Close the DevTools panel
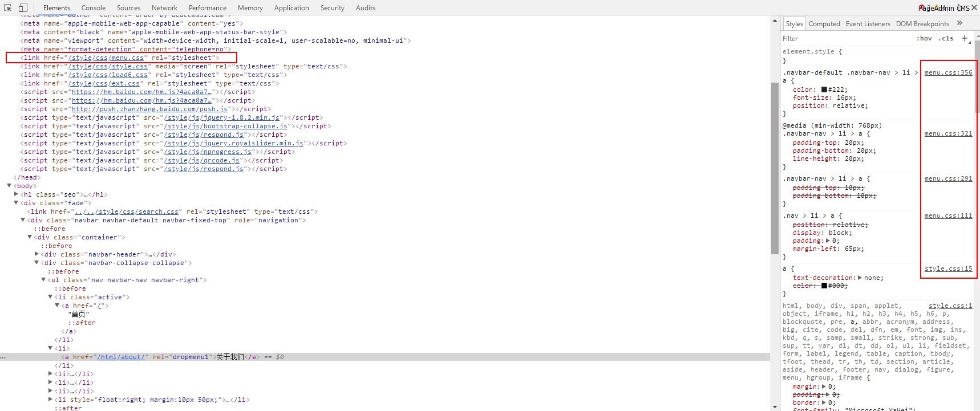 (974, 8)
